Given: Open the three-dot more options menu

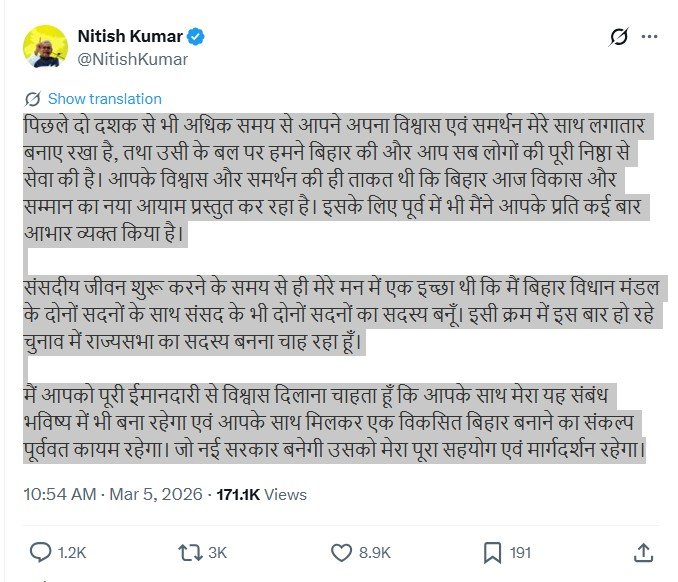Looking at the screenshot, I should (650, 38).
